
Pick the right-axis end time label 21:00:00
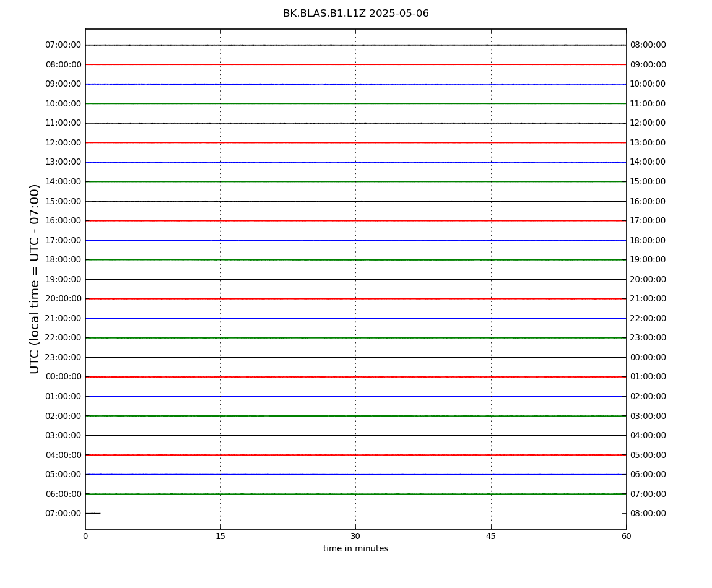pyautogui.click(x=648, y=299)
